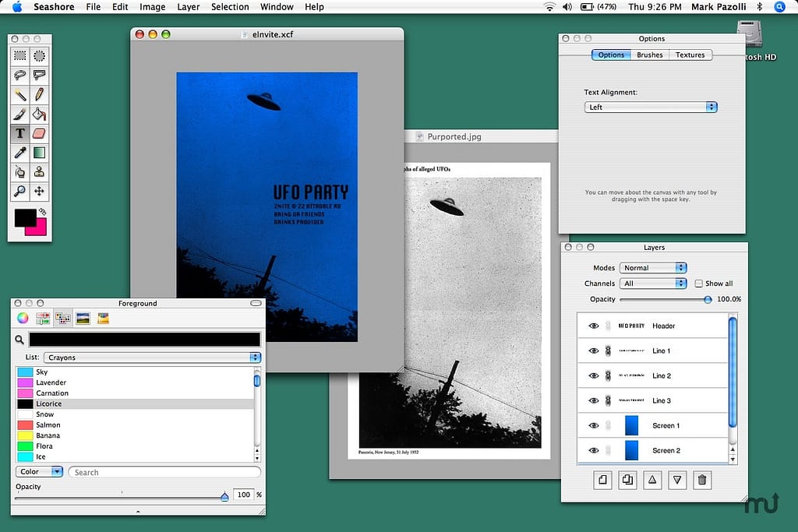Pick the Salmon crayon color
This screenshot has width=798, height=532.
pos(48,425)
